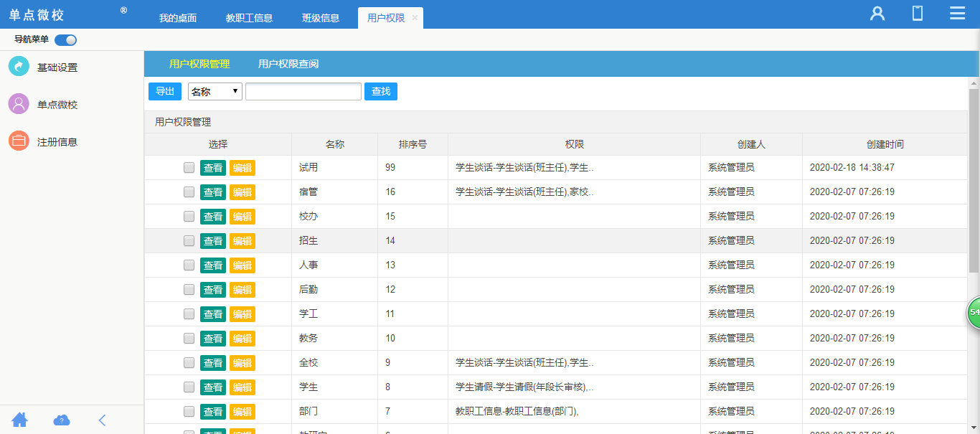Click the mobile phone icon in header

pos(918,14)
